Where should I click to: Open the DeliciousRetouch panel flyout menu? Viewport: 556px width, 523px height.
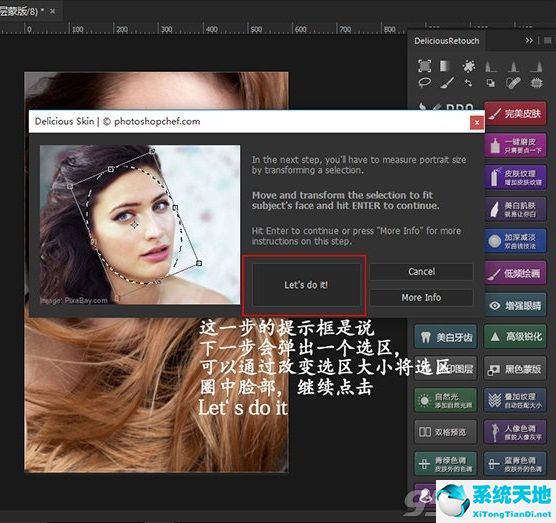(547, 41)
